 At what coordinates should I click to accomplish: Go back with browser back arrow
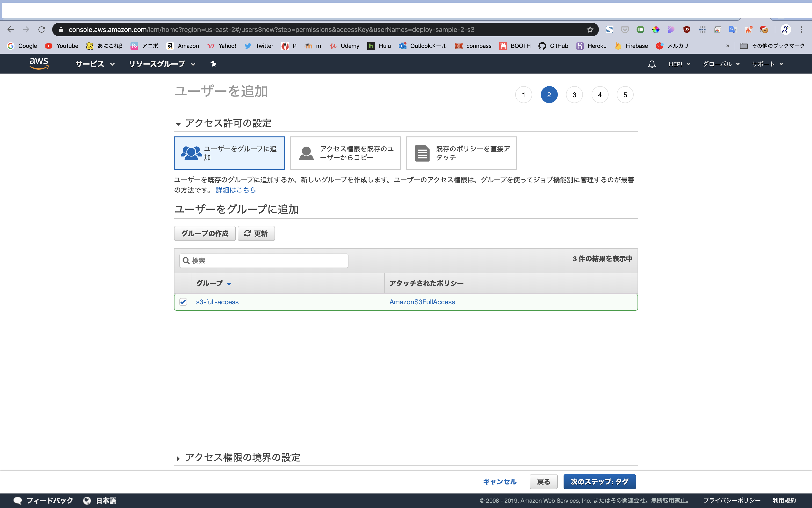10,30
